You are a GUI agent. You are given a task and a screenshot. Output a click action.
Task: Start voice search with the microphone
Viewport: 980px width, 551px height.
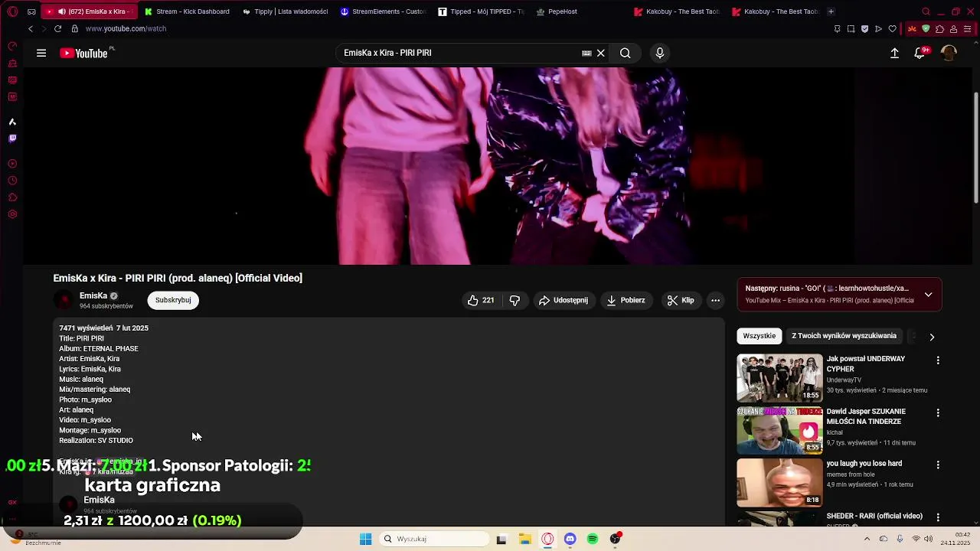point(660,53)
